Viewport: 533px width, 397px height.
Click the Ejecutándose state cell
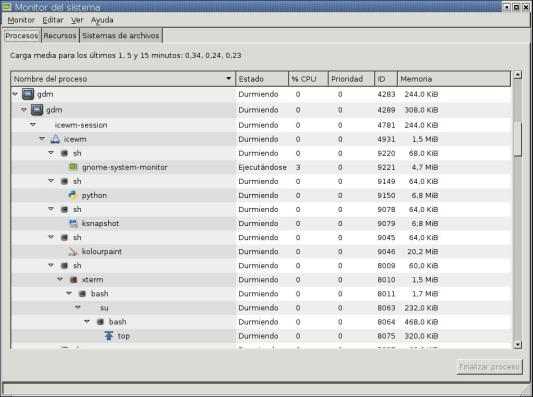(262, 167)
